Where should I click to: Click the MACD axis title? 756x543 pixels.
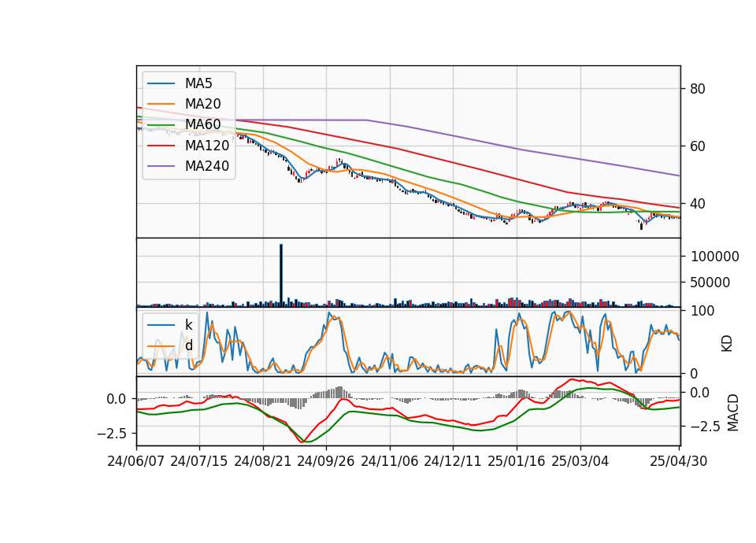point(733,412)
